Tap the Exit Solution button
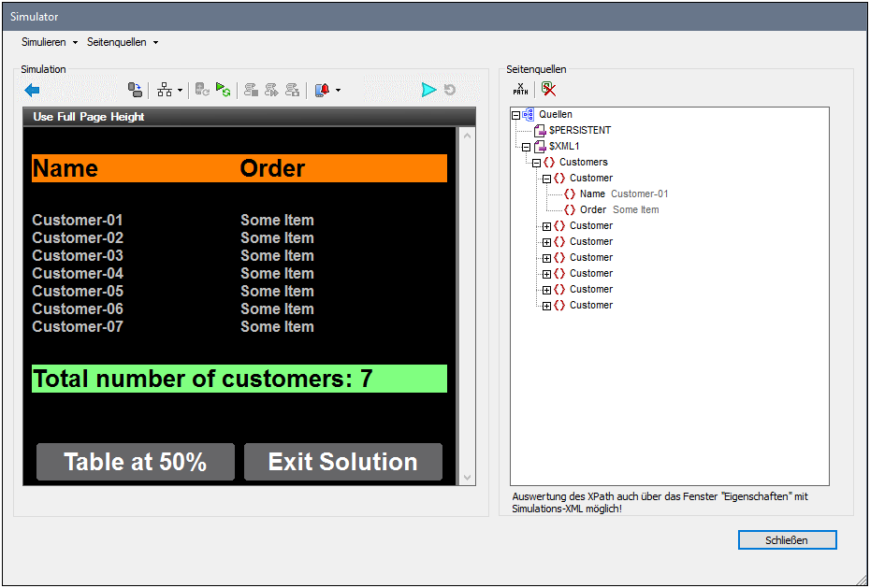870x588 pixels. coord(342,462)
